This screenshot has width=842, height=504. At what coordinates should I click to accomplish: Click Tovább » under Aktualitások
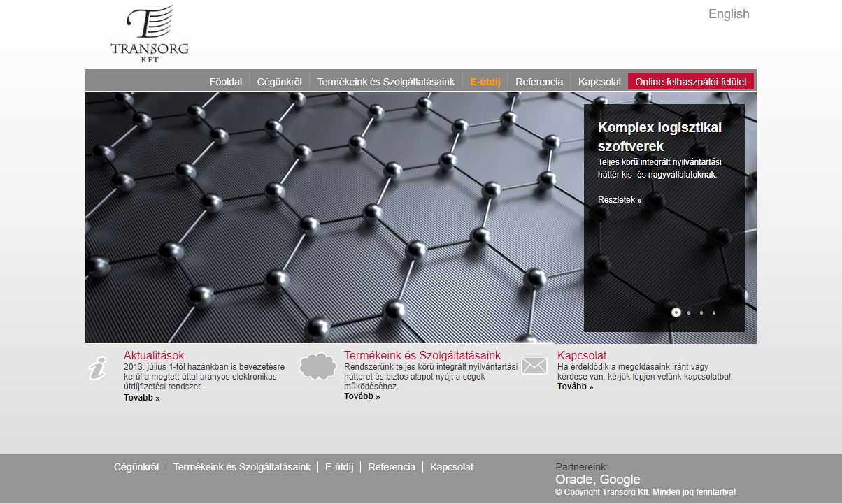[142, 398]
